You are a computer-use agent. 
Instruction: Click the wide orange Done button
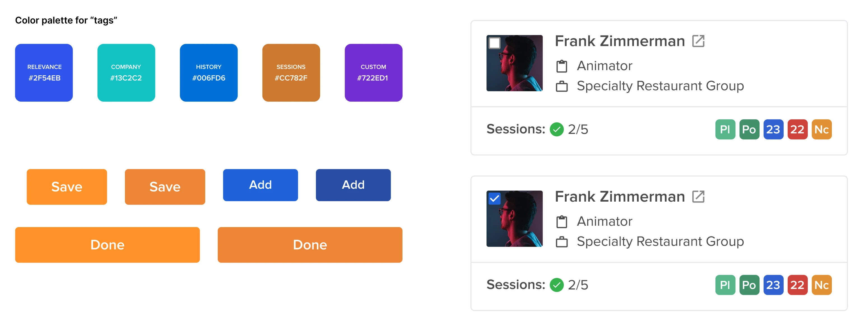107,245
